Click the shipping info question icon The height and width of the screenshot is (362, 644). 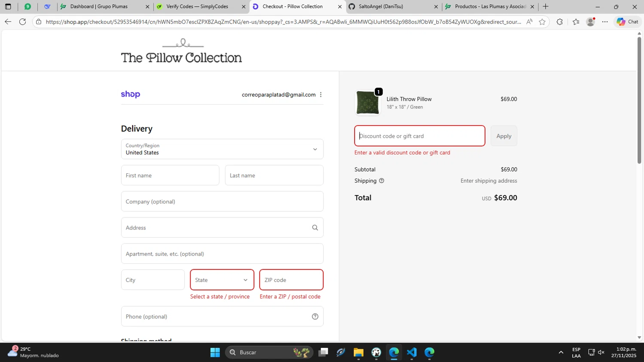(x=382, y=181)
